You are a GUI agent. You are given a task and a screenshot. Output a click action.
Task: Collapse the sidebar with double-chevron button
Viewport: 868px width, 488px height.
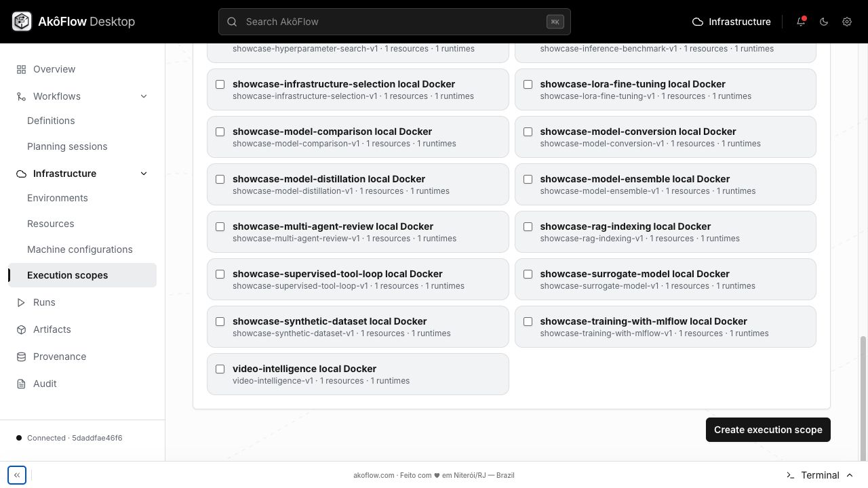coord(17,475)
